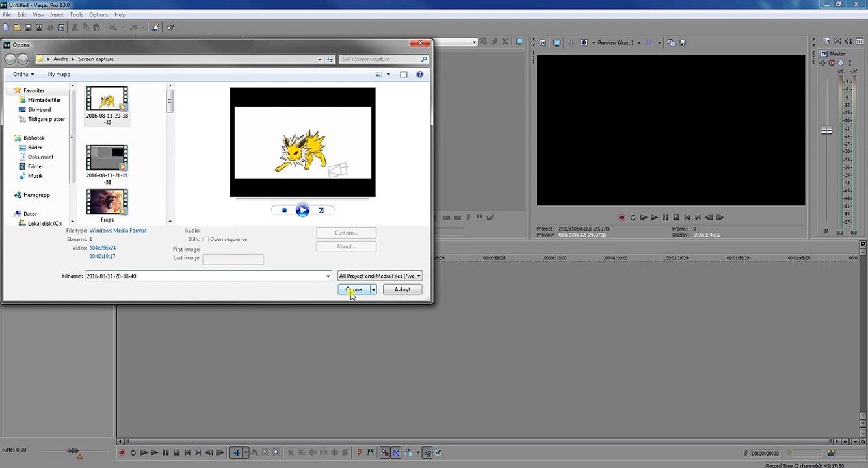The height and width of the screenshot is (468, 868).
Task: Toggle loop playback on timeline transport bar
Action: (133, 452)
